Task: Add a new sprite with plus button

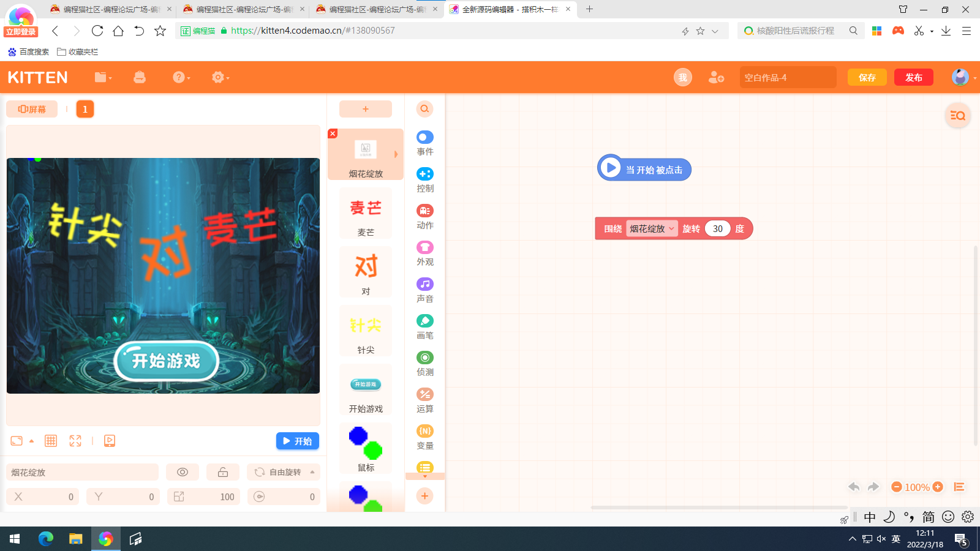Action: point(366,109)
